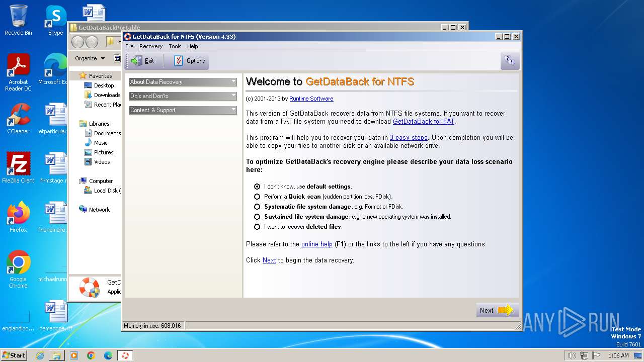Open File Explorer taskbar icon
644x362 pixels.
pyautogui.click(x=57, y=355)
